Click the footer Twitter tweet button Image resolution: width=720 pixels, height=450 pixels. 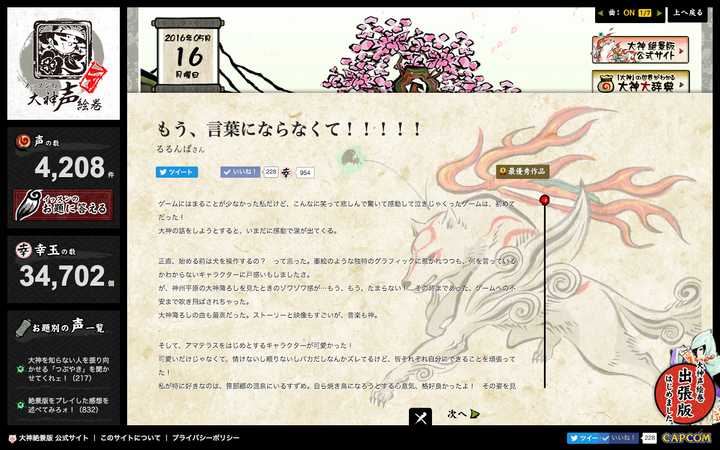click(x=584, y=438)
